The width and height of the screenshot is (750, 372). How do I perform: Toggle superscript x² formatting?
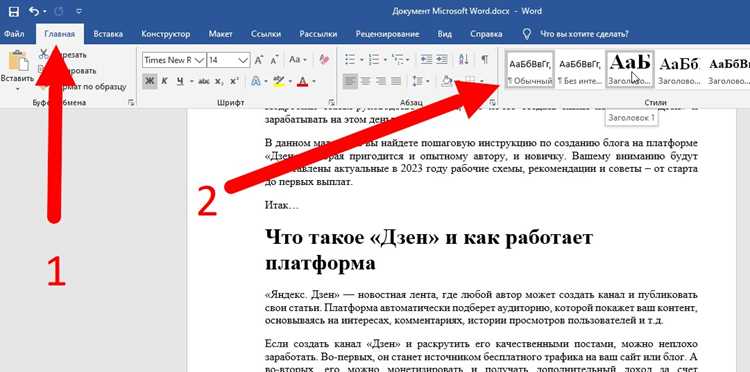pos(233,81)
